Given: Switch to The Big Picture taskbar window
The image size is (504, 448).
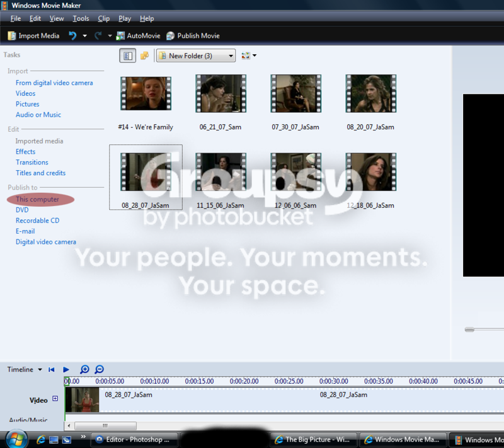Looking at the screenshot, I should 313,440.
